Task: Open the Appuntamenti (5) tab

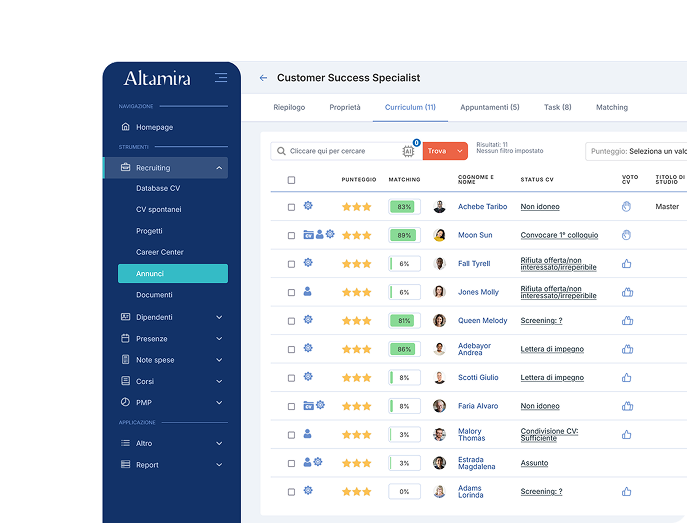Action: pos(490,107)
